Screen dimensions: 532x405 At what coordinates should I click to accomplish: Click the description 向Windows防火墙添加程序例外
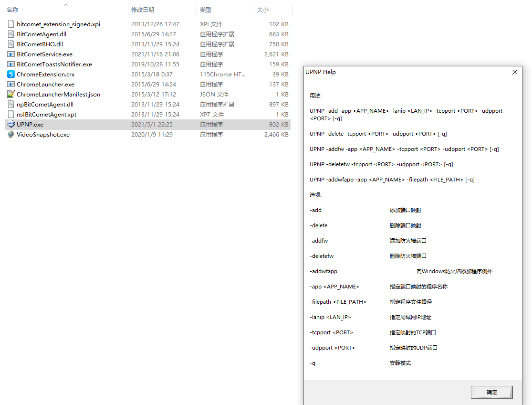[x=455, y=271]
